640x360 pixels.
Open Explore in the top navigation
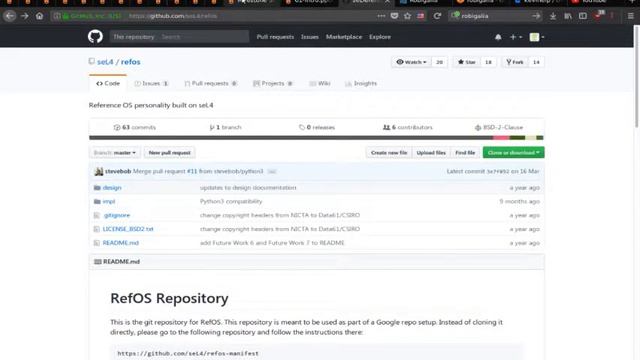(380, 37)
